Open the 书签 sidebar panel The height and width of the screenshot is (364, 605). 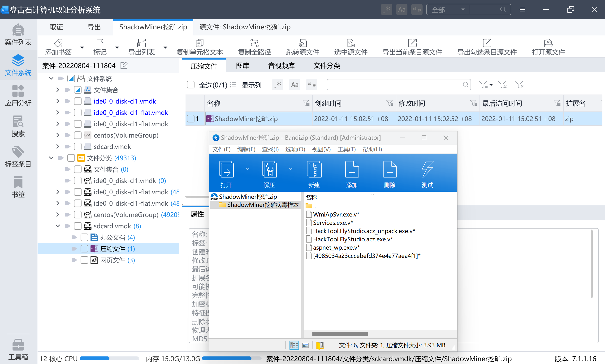(x=18, y=187)
